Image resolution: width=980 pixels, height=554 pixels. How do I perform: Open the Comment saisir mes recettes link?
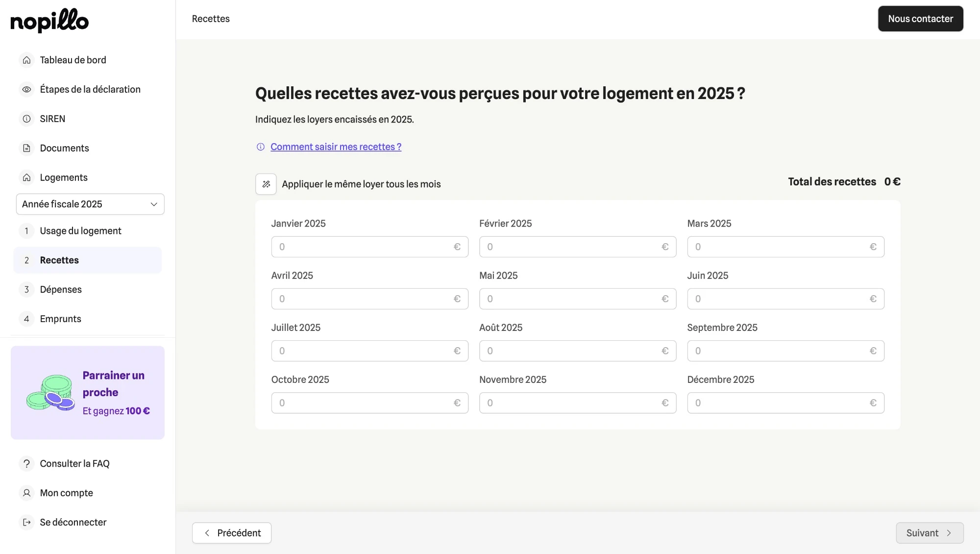336,147
